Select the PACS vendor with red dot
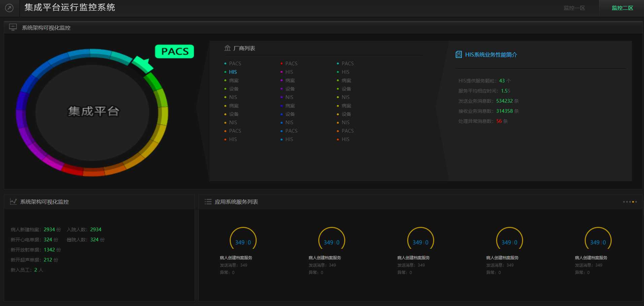Image resolution: width=644 pixels, height=306 pixels. point(291,64)
